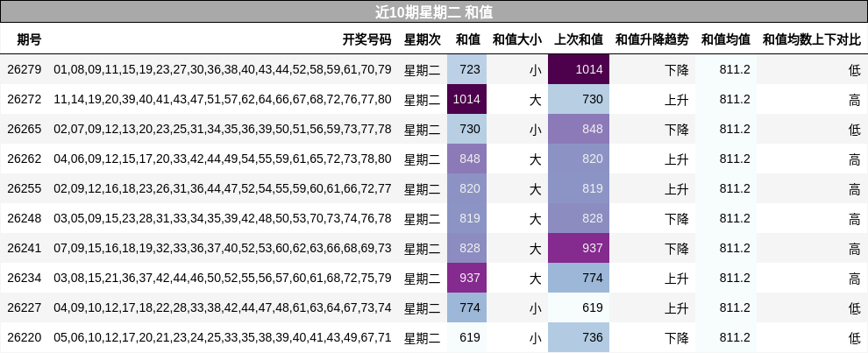
Task: Select issue number 26265
Action: tap(25, 130)
